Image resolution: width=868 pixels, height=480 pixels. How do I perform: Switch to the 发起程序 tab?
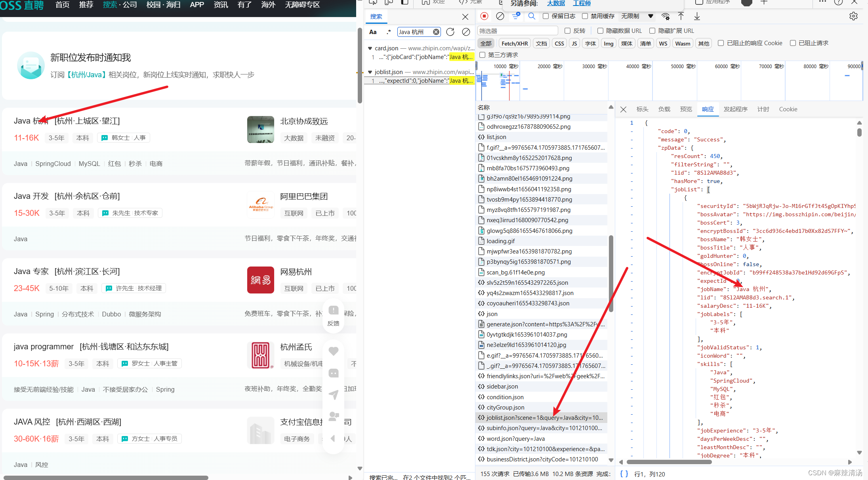tap(735, 109)
